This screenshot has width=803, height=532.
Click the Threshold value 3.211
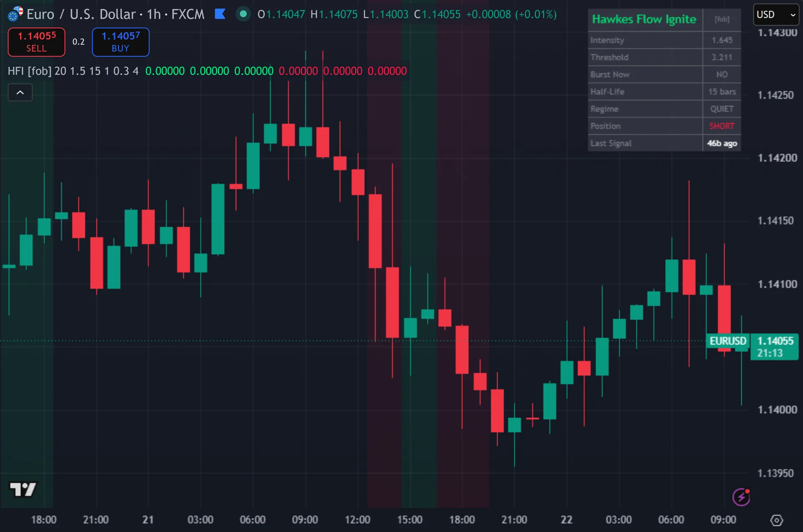(x=722, y=57)
